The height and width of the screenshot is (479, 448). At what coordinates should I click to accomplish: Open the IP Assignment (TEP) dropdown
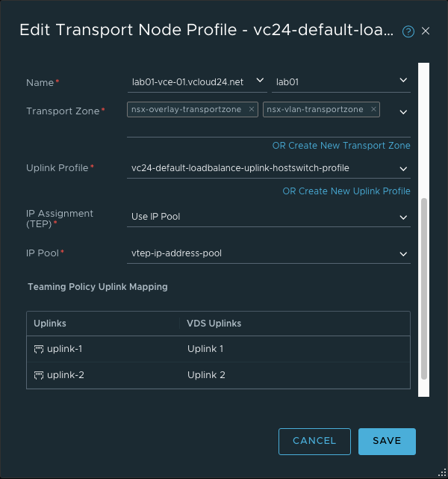[x=403, y=217]
